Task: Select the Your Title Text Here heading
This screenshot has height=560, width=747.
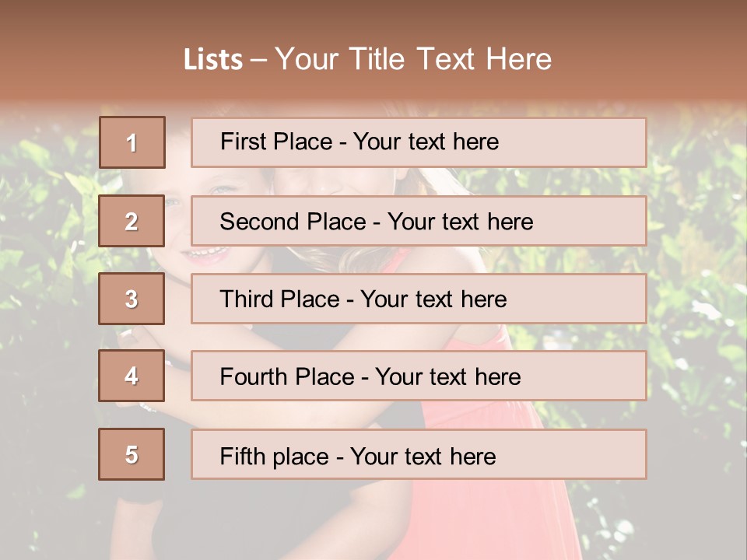Action: coord(412,59)
